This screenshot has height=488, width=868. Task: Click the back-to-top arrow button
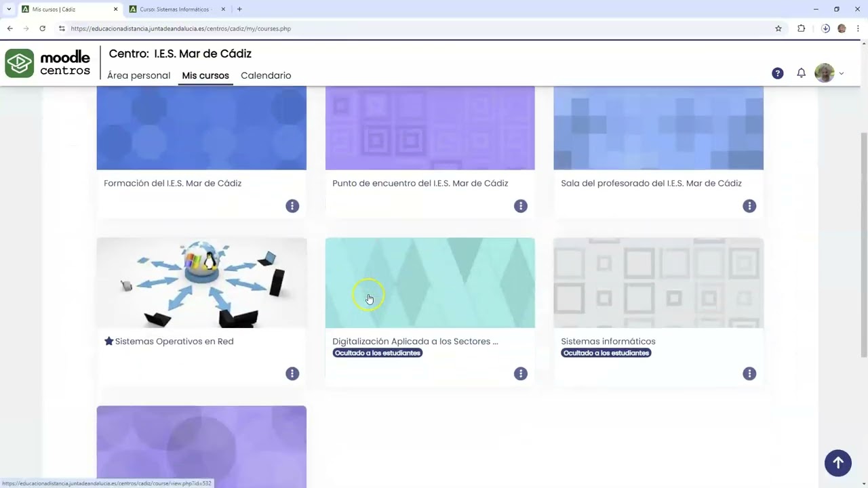(838, 463)
